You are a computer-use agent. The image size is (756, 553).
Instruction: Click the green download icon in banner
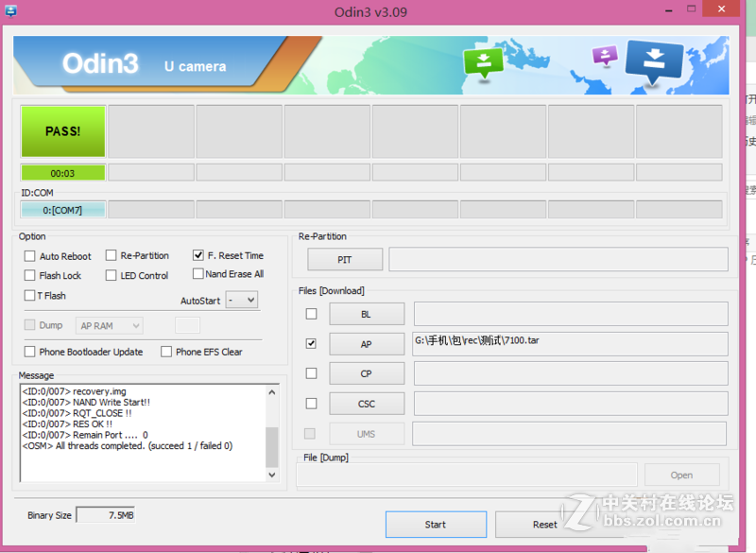pyautogui.click(x=483, y=63)
